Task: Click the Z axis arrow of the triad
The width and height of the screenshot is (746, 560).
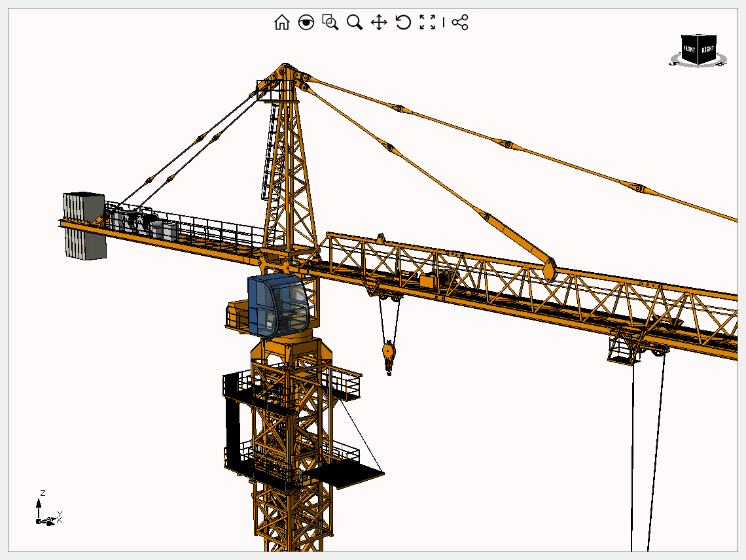Action: 39,504
